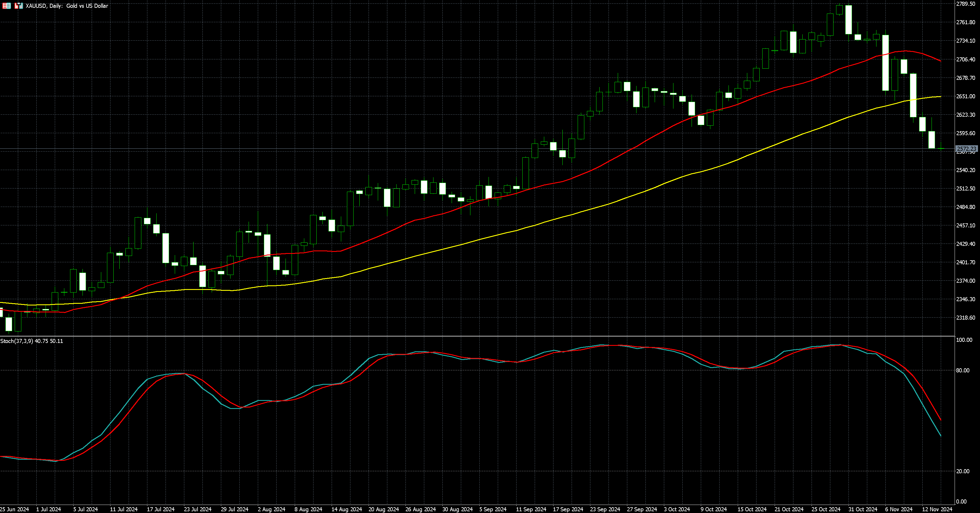The height and width of the screenshot is (513, 980).
Task: Click the last white candle near 2595.60
Action: tap(932, 139)
